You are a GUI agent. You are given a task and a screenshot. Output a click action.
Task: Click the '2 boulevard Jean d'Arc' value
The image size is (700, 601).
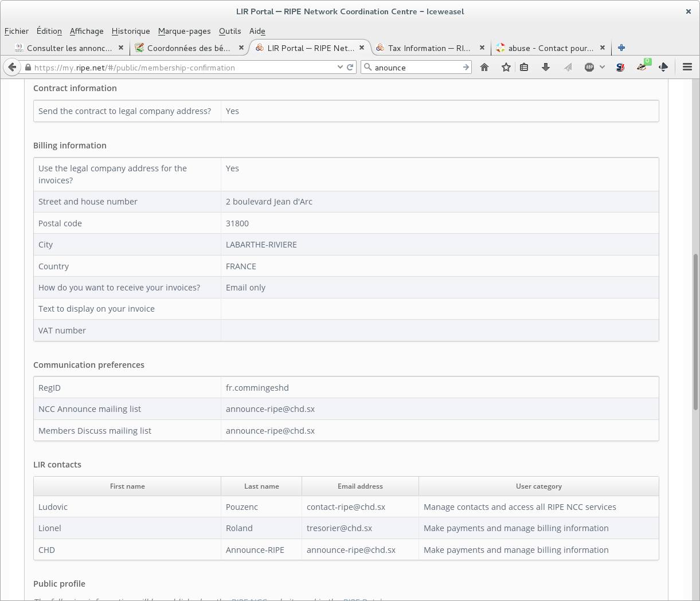point(269,202)
